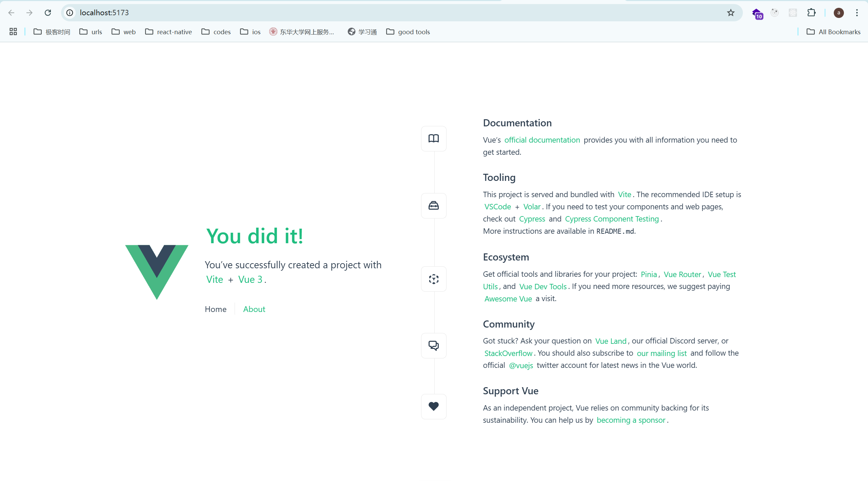The width and height of the screenshot is (868, 481).
Task: Open the 极客时间 bookmark folder
Action: tap(52, 32)
